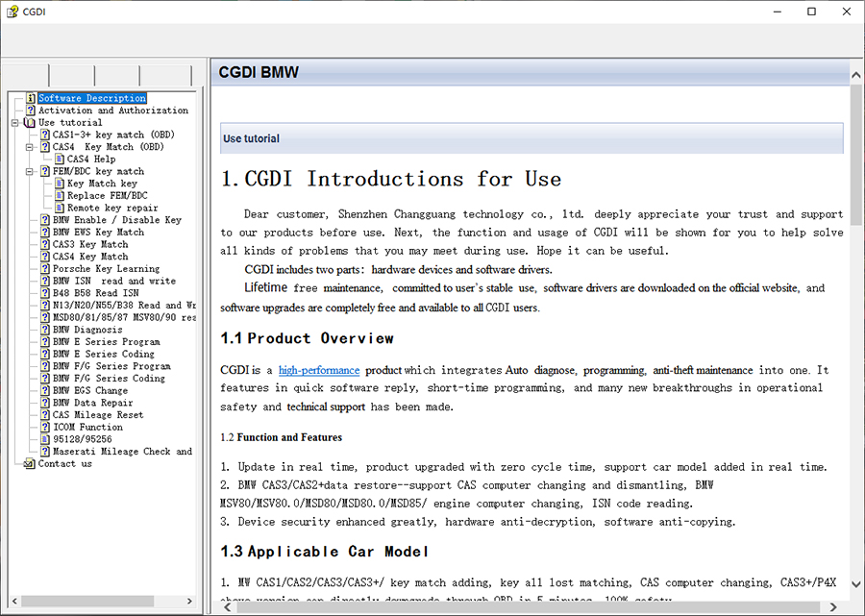Collapse the FEM/BDC key match node
The height and width of the screenshot is (616, 865).
[x=30, y=171]
